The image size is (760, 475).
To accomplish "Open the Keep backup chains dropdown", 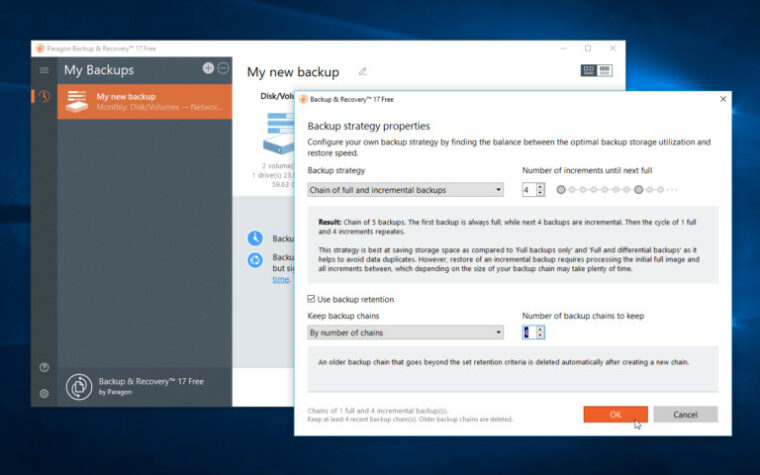I will 405,332.
